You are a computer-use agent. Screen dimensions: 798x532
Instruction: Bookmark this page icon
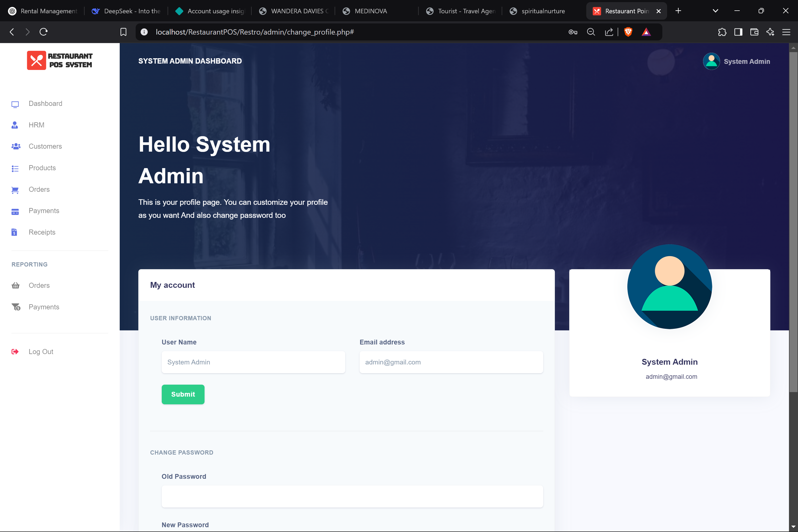point(123,32)
